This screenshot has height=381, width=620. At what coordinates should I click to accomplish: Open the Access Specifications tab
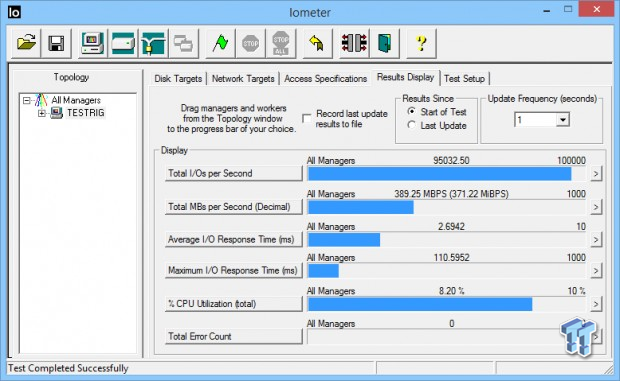325,79
